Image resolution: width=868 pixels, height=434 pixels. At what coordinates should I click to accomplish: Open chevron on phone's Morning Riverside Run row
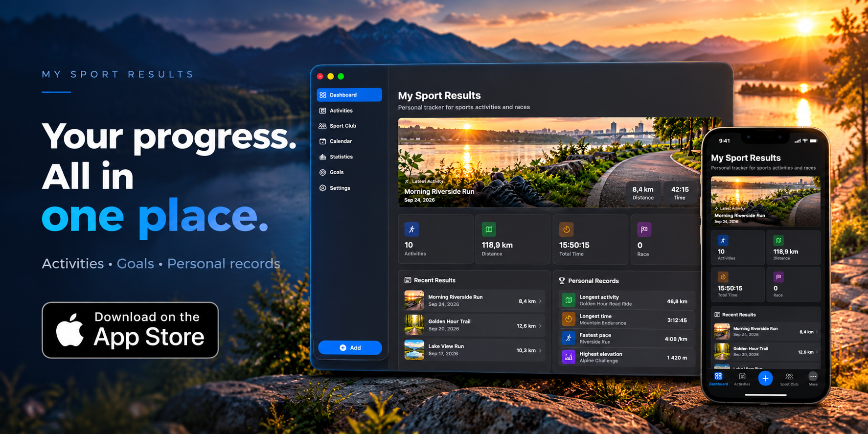pos(817,332)
